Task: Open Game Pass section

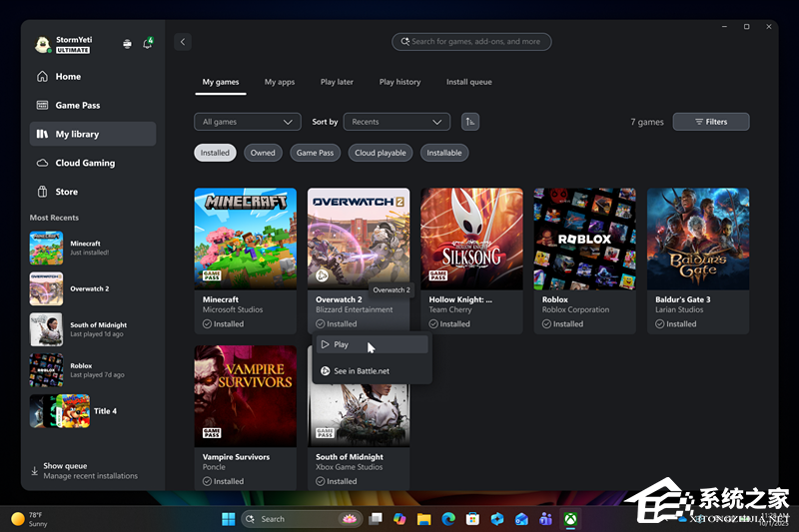Action: [x=92, y=106]
